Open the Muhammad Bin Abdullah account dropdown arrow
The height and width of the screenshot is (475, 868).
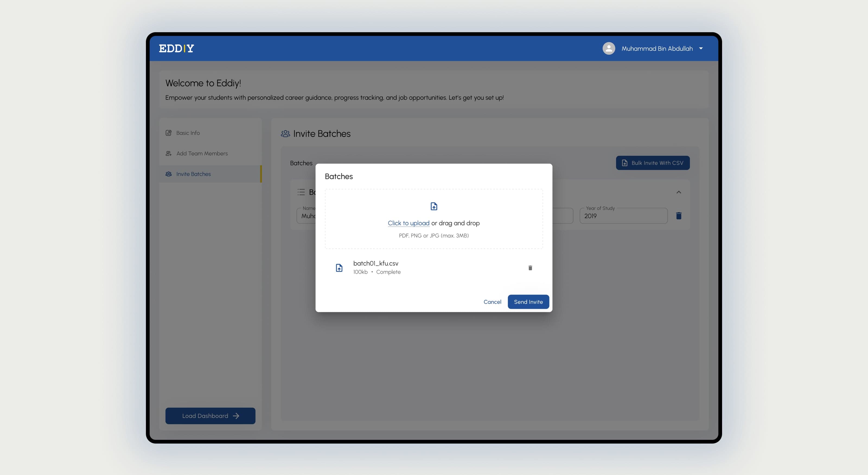(701, 49)
